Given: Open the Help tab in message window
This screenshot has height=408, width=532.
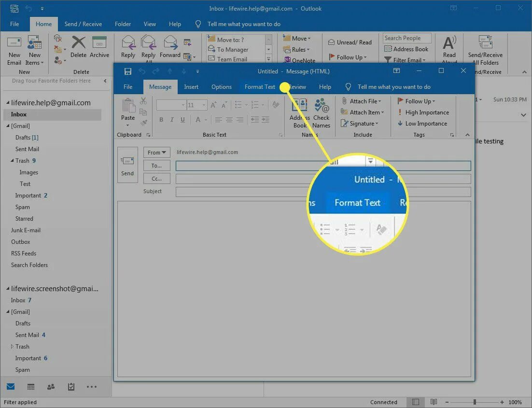Looking at the screenshot, I should [325, 87].
